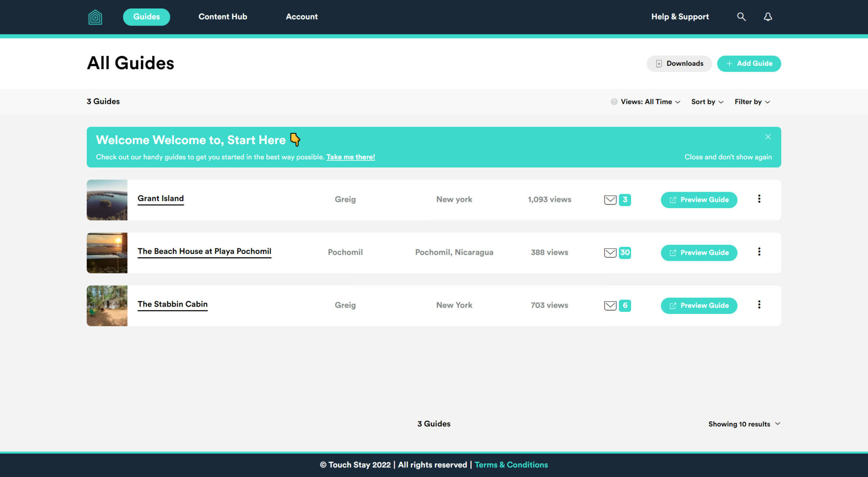Follow the Take me there! link
868x477 pixels.
tap(351, 157)
